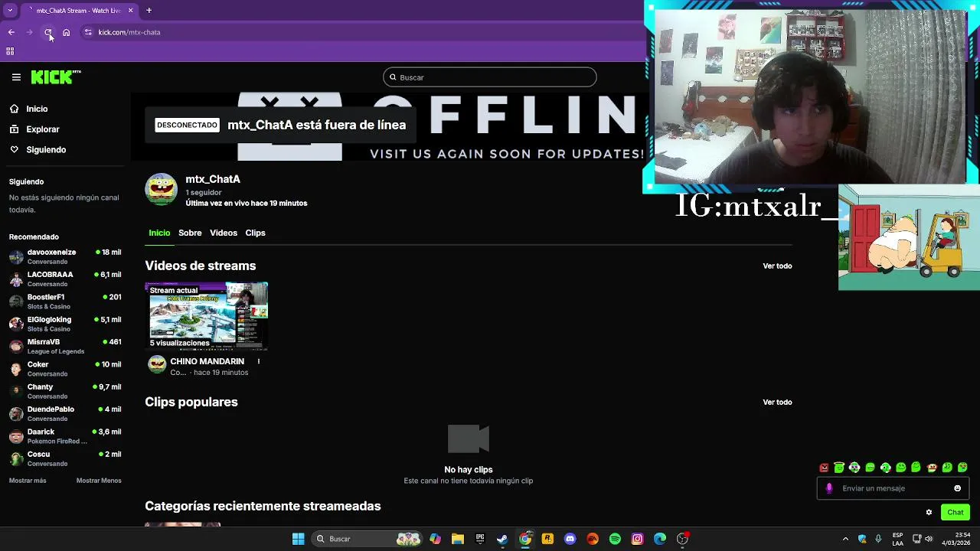Click the browser home button
This screenshot has width=980, height=551.
pyautogui.click(x=67, y=32)
